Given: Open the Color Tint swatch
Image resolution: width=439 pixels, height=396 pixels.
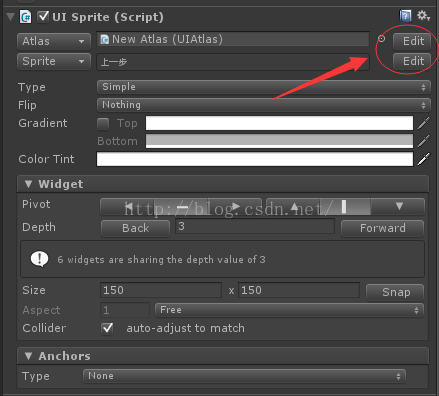Looking at the screenshot, I should [x=255, y=159].
